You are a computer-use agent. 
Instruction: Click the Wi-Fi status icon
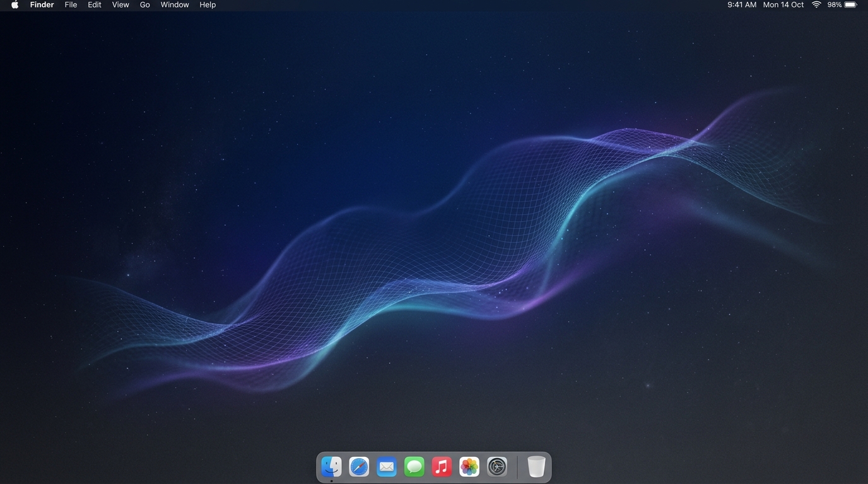click(x=816, y=4)
